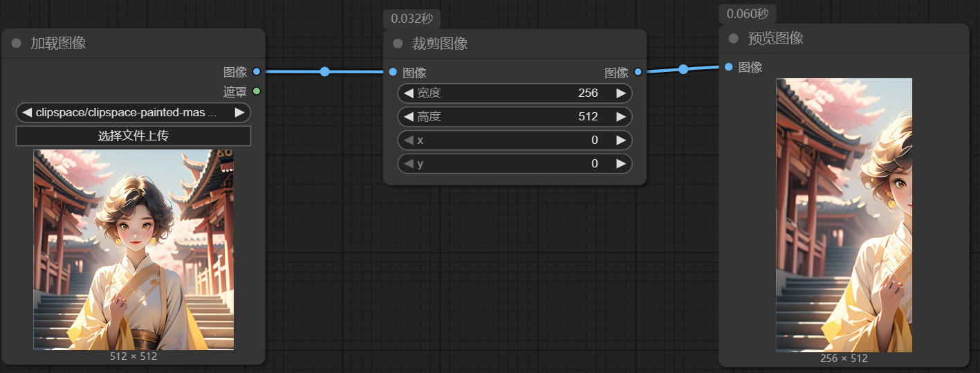
Task: Decrease 宽度 value with left arrow
Action: click(x=409, y=93)
